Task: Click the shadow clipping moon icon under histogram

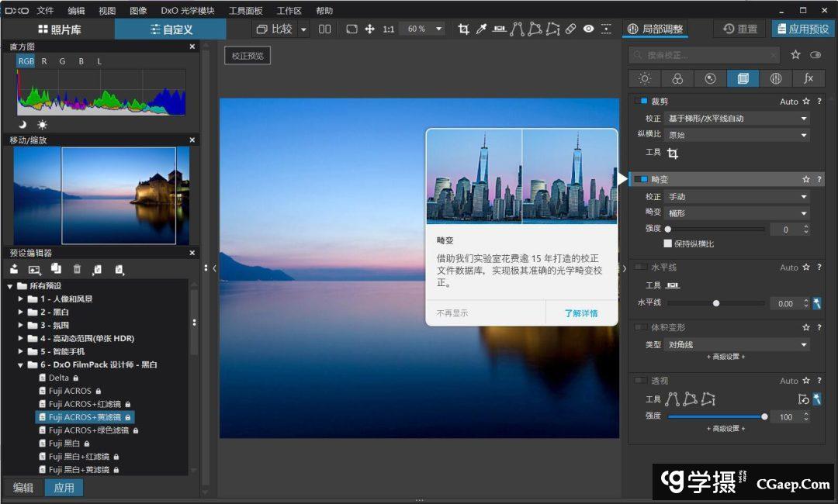Action: click(23, 124)
